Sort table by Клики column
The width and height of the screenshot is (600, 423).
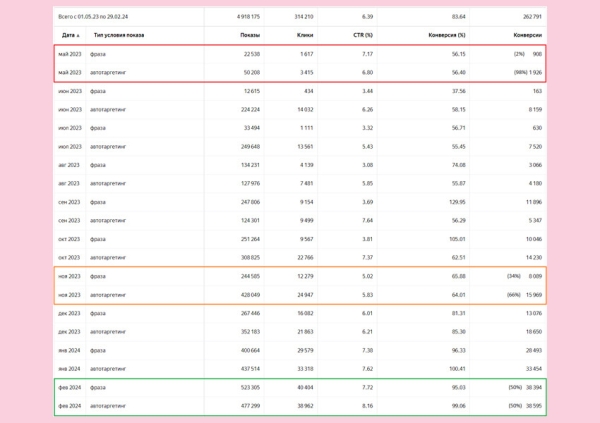tap(304, 35)
